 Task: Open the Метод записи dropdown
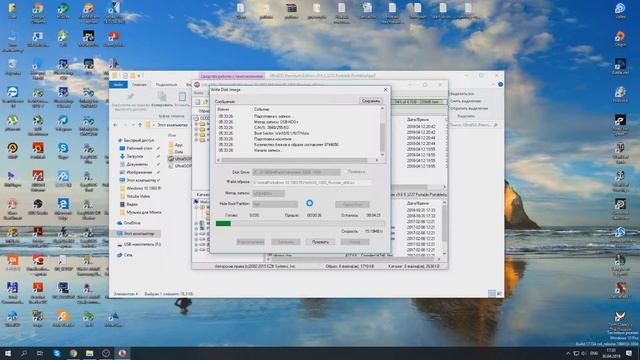pyautogui.click(x=268, y=193)
